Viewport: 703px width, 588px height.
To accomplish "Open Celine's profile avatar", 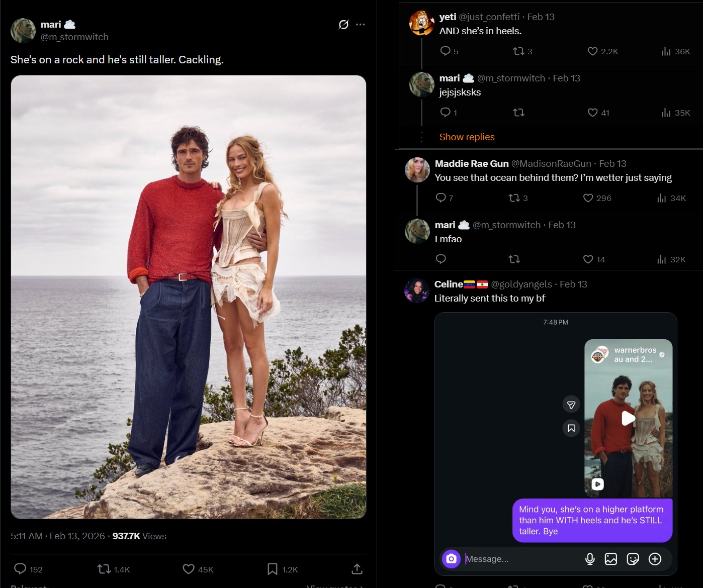I will point(417,290).
